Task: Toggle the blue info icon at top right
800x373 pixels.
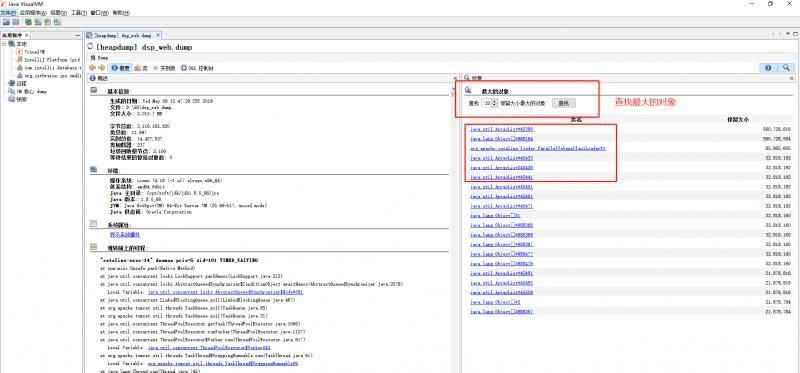Action: 768,67
